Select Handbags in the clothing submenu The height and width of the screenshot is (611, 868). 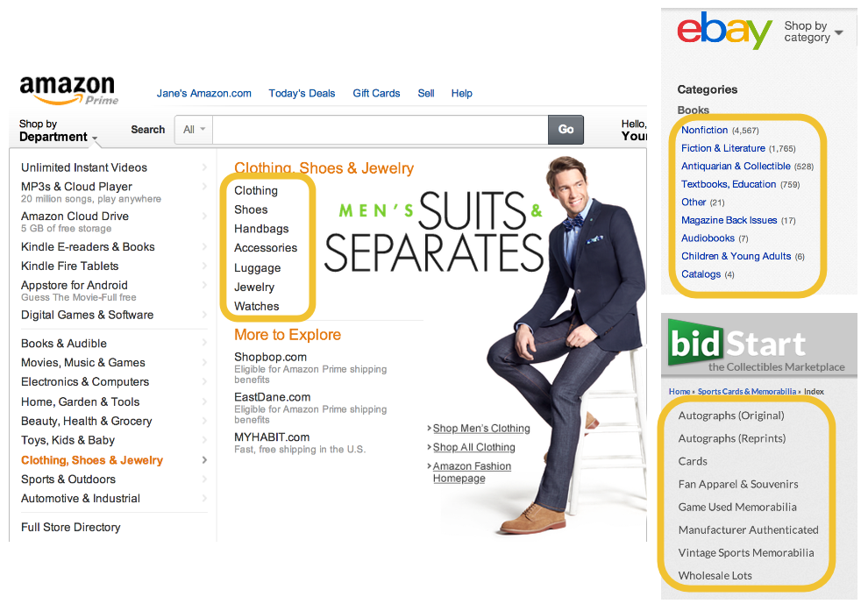pos(261,229)
